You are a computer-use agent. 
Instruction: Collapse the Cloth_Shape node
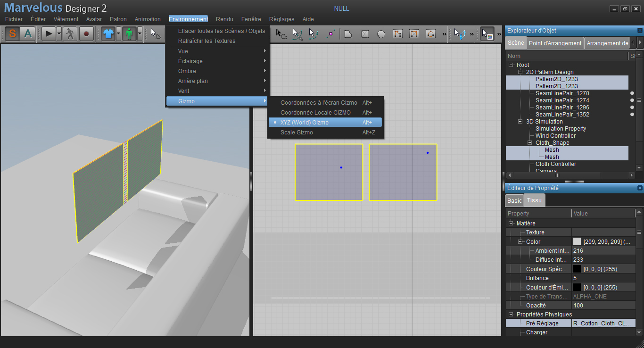click(x=530, y=143)
